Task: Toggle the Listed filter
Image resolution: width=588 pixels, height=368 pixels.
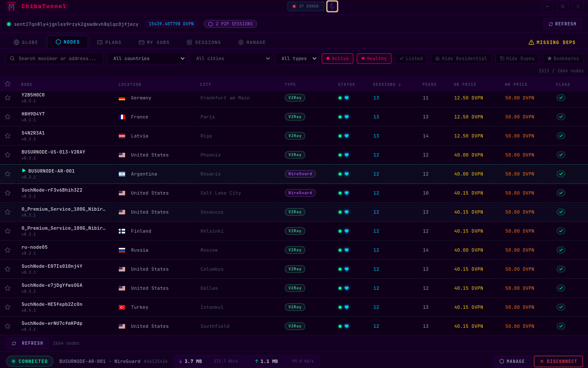Action: click(411, 58)
